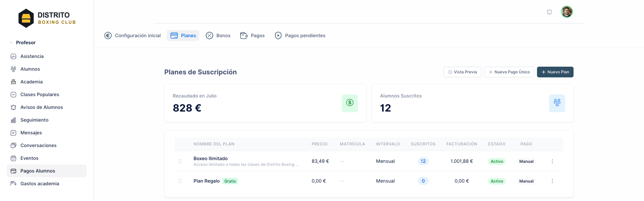
Task: Click suscritos badge 12 in Boxeo Ilimitado row
Action: click(423, 161)
